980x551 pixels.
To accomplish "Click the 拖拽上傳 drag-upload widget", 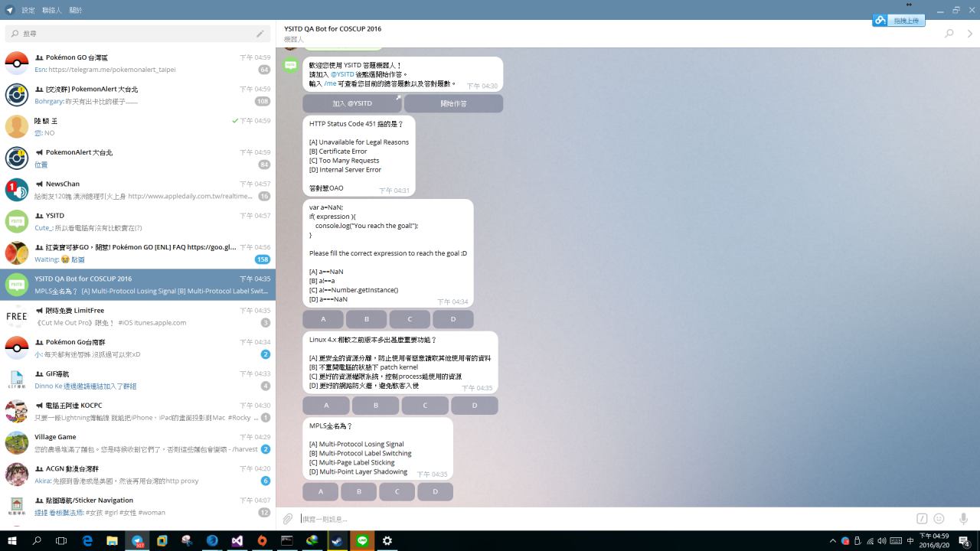I will click(899, 21).
